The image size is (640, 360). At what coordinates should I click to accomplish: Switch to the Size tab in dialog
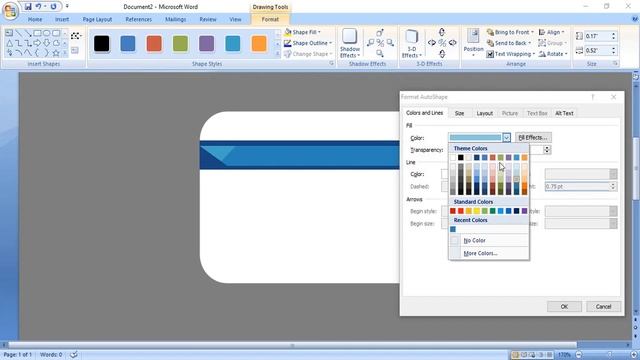pos(460,113)
